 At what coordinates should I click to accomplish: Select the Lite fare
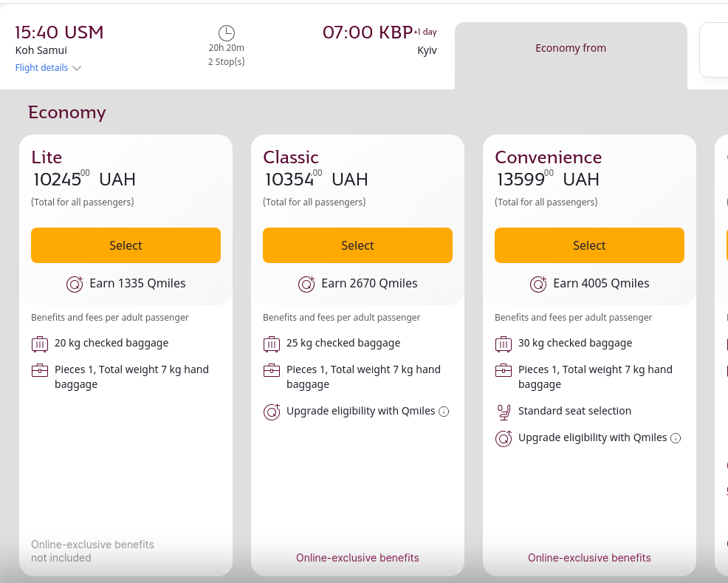[x=126, y=245]
